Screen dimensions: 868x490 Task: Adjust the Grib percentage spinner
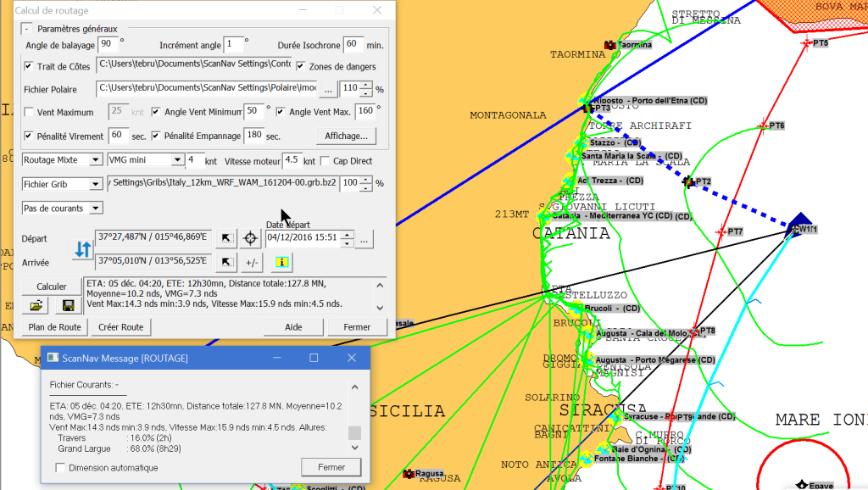(x=366, y=183)
